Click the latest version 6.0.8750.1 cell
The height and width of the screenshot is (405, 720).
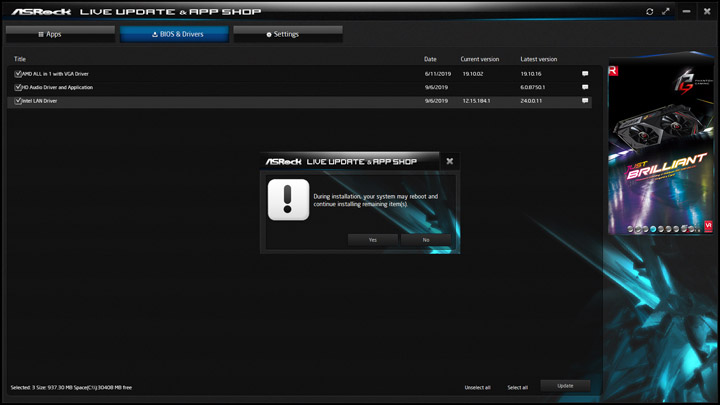[533, 87]
